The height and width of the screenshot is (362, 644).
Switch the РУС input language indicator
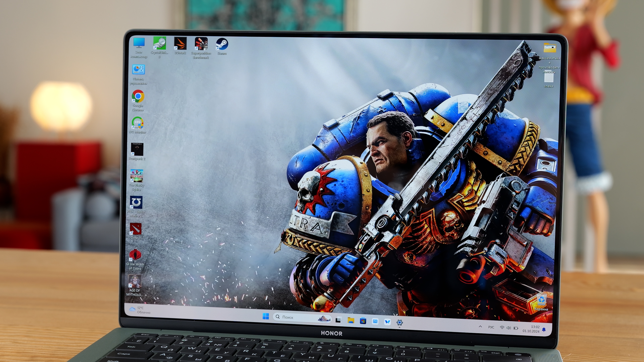491,327
